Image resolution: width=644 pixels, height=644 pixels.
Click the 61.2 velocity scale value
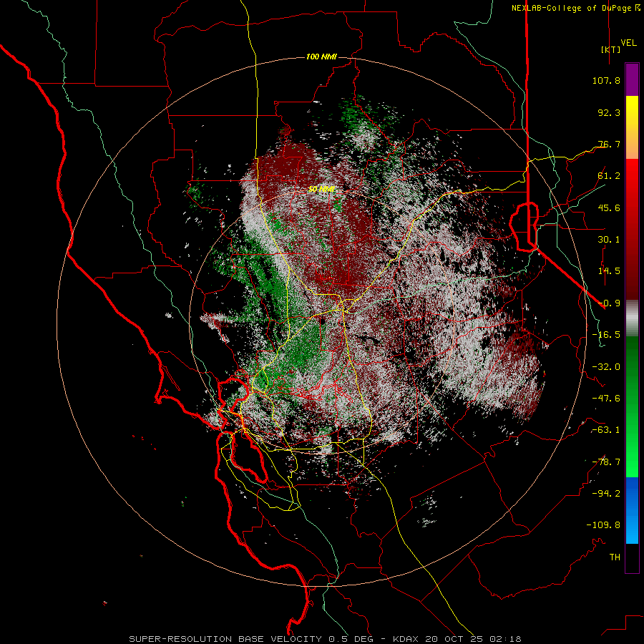click(x=609, y=176)
